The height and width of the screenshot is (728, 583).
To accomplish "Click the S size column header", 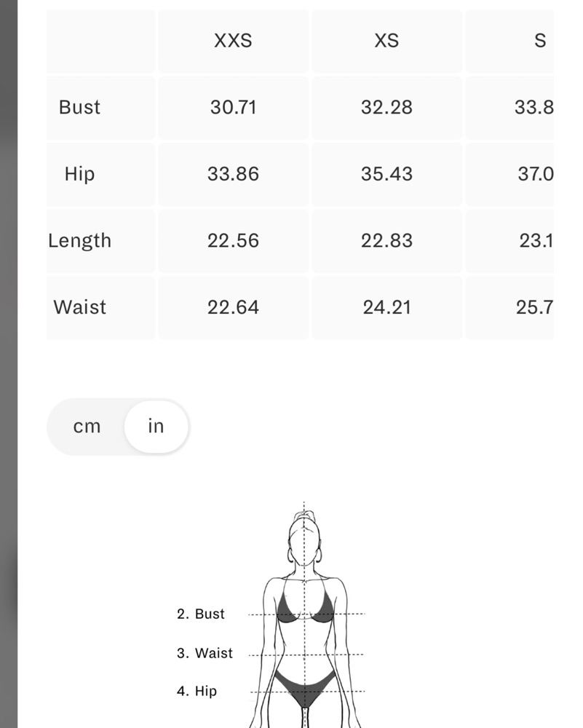I will click(x=540, y=41).
